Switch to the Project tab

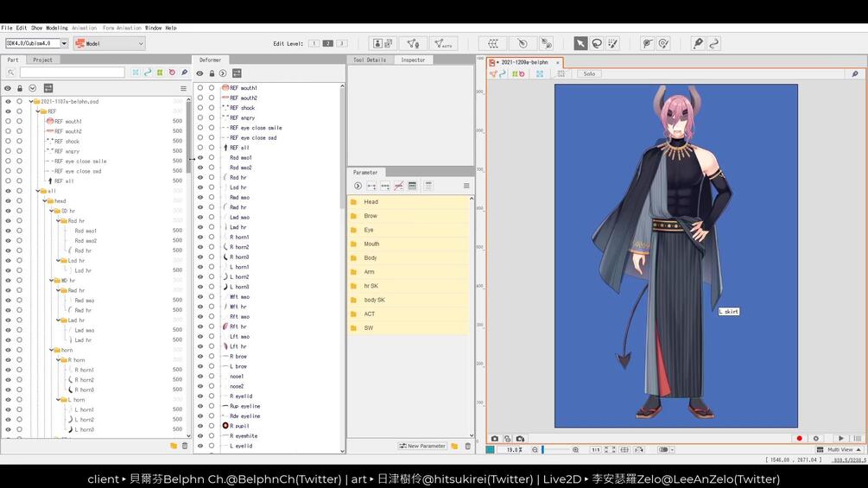pos(42,60)
